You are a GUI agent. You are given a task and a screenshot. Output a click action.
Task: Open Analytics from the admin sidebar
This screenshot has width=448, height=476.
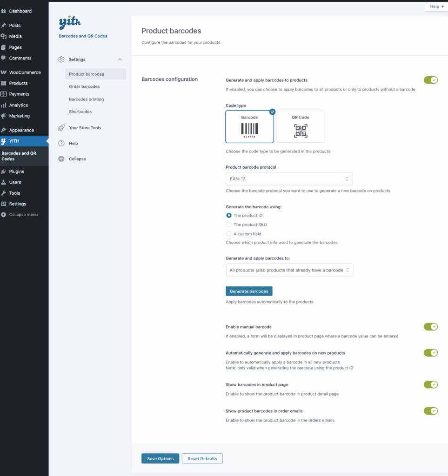coord(18,105)
